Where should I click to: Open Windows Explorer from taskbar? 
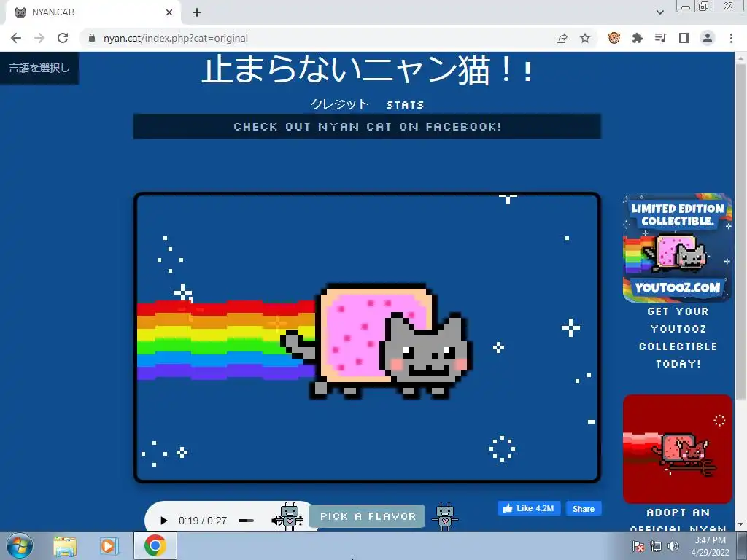pyautogui.click(x=65, y=546)
